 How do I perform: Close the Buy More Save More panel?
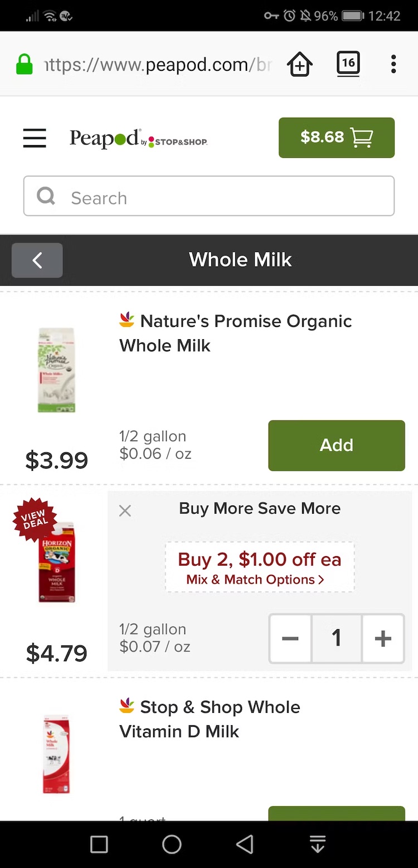pos(125,510)
